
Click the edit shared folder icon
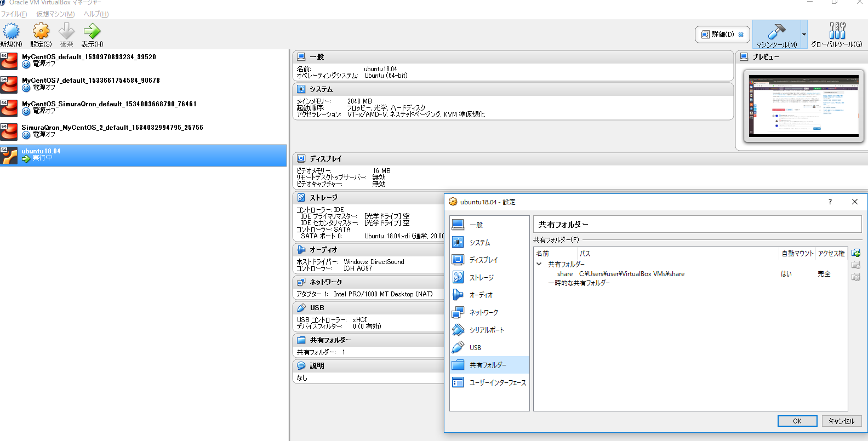856,265
